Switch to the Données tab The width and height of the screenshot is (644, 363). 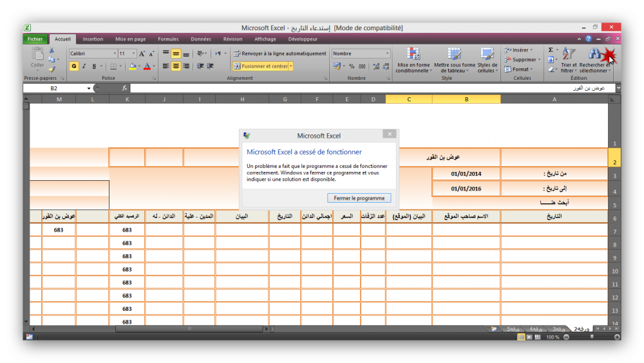tap(201, 39)
